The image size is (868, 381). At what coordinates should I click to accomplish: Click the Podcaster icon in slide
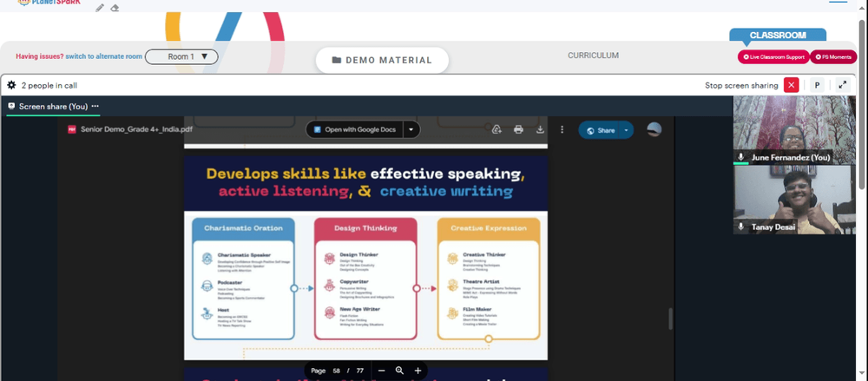(207, 286)
